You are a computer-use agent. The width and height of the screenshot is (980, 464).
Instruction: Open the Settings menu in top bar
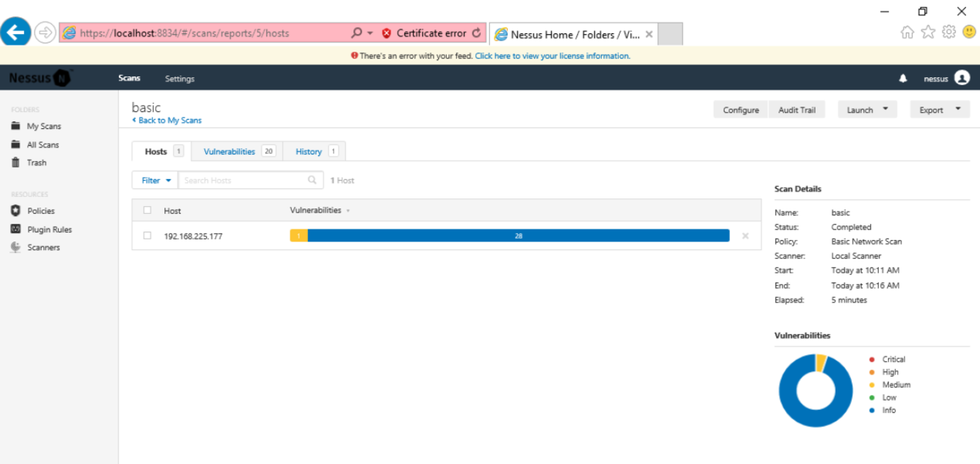180,79
